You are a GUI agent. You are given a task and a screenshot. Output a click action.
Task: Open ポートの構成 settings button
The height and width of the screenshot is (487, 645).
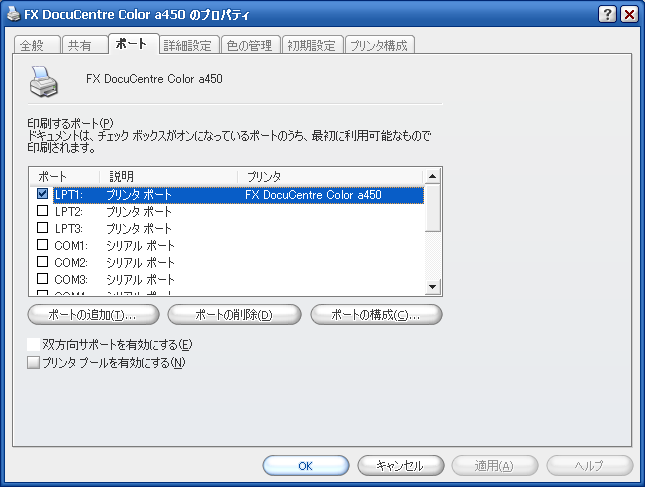click(376, 315)
